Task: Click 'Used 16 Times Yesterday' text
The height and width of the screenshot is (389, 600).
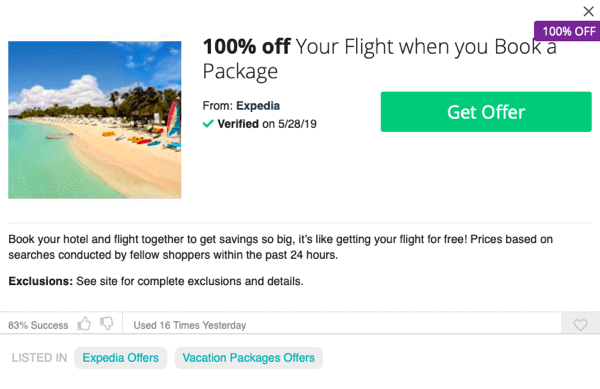Action: tap(190, 325)
